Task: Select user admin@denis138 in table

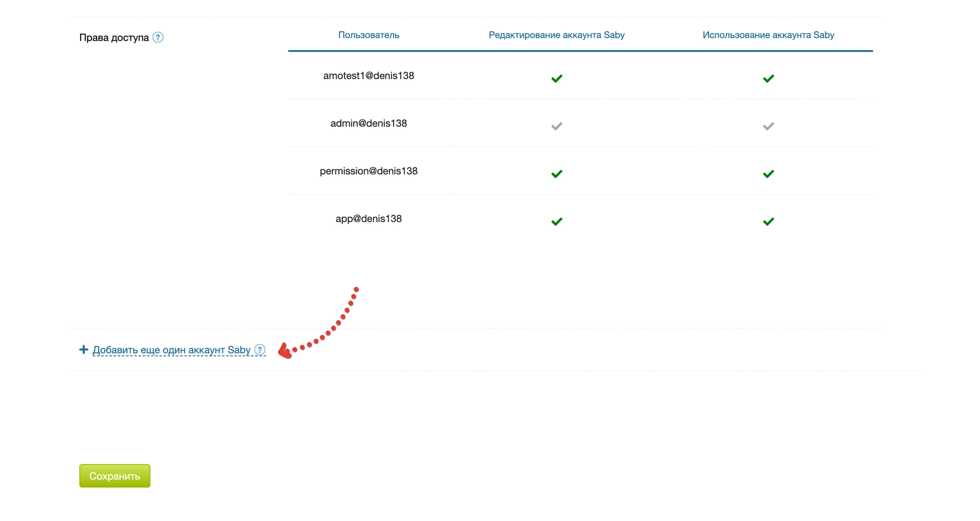Action: tap(369, 123)
